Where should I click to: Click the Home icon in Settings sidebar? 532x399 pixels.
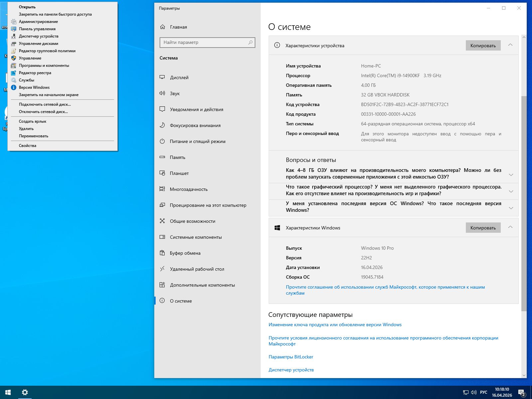(163, 27)
